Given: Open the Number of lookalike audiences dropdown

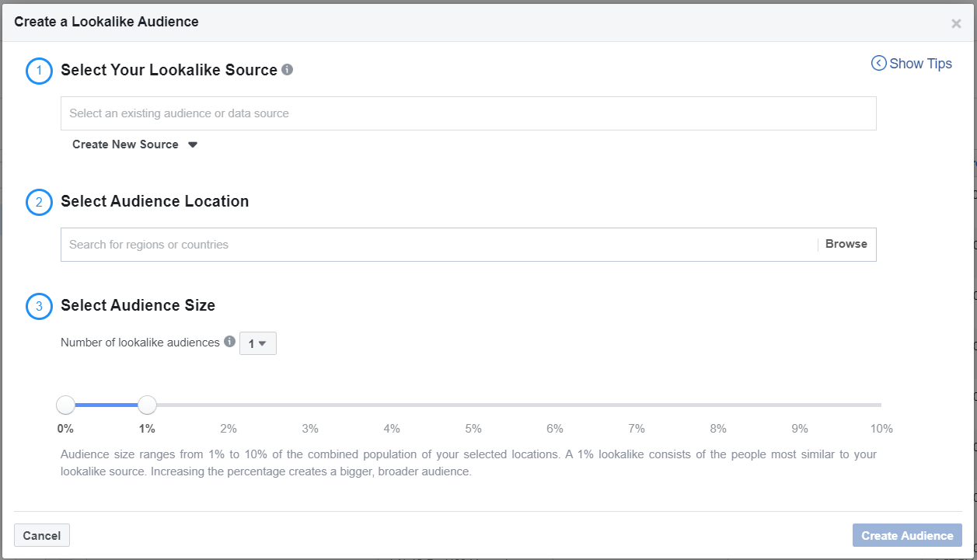Looking at the screenshot, I should [x=258, y=343].
